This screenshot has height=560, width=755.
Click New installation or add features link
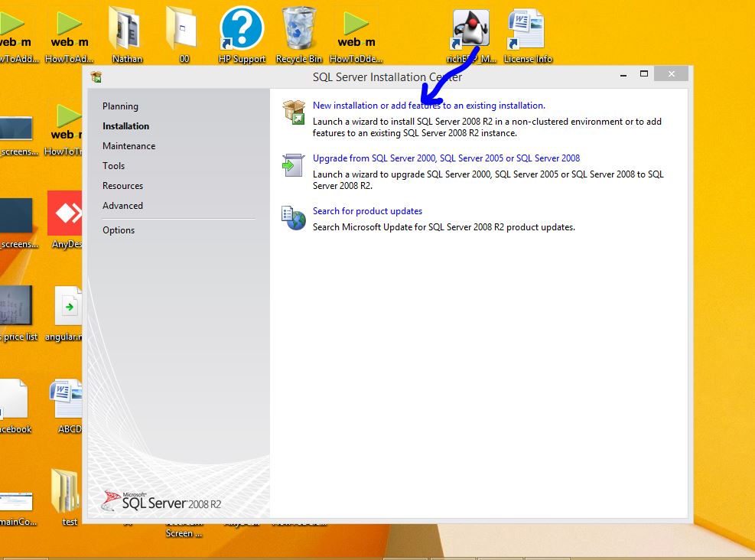pyautogui.click(x=428, y=106)
